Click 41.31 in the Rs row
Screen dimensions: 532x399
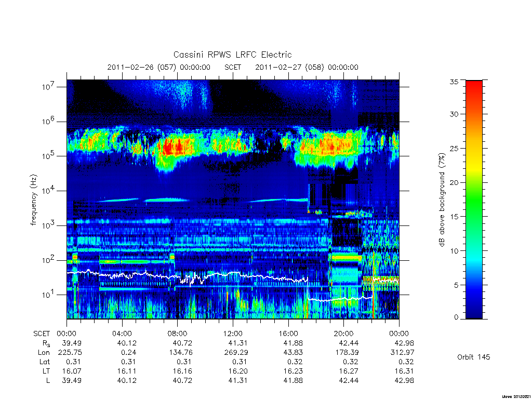click(238, 343)
